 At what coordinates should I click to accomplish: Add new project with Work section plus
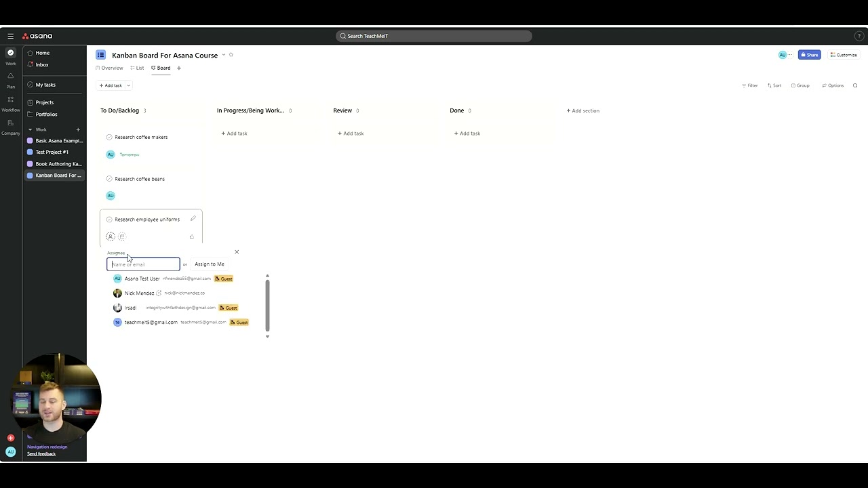pos(78,129)
